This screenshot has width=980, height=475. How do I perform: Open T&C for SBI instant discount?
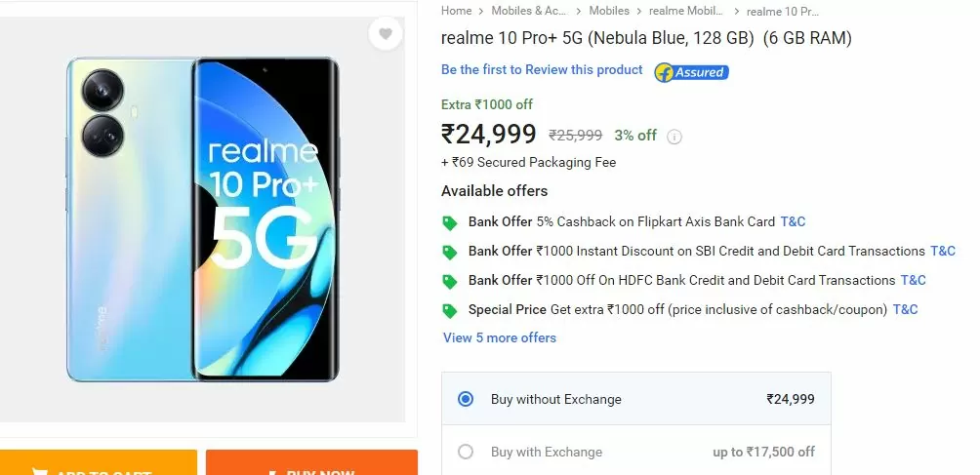(x=943, y=251)
